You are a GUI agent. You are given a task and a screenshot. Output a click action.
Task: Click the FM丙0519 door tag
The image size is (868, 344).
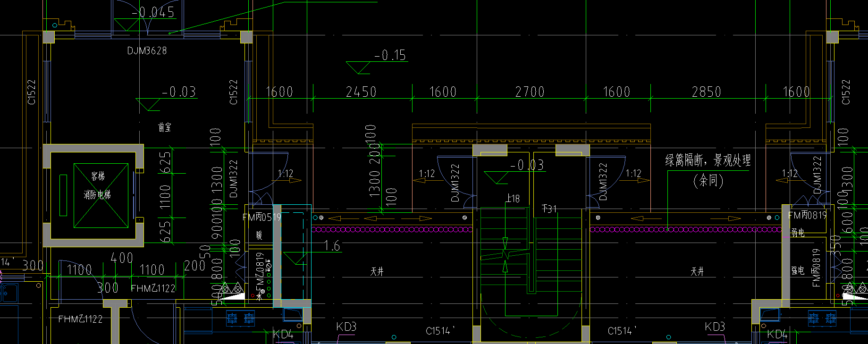tap(262, 217)
